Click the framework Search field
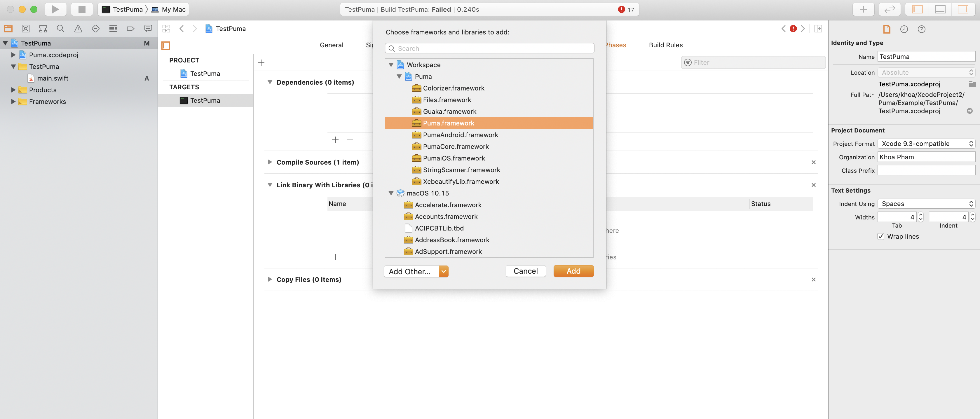Image resolution: width=980 pixels, height=419 pixels. [489, 48]
